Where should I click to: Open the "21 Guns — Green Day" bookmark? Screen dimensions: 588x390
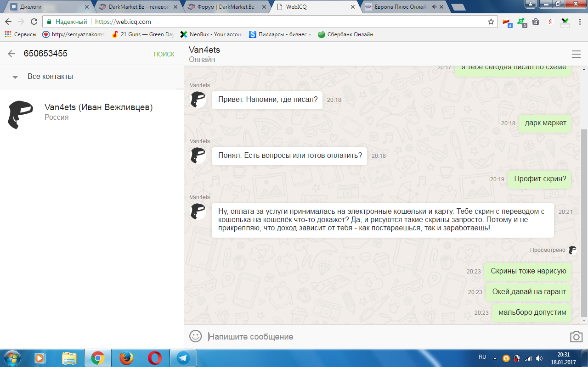(143, 34)
